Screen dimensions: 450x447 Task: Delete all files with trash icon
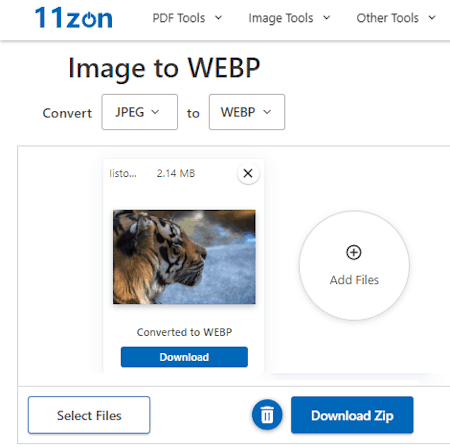point(267,415)
